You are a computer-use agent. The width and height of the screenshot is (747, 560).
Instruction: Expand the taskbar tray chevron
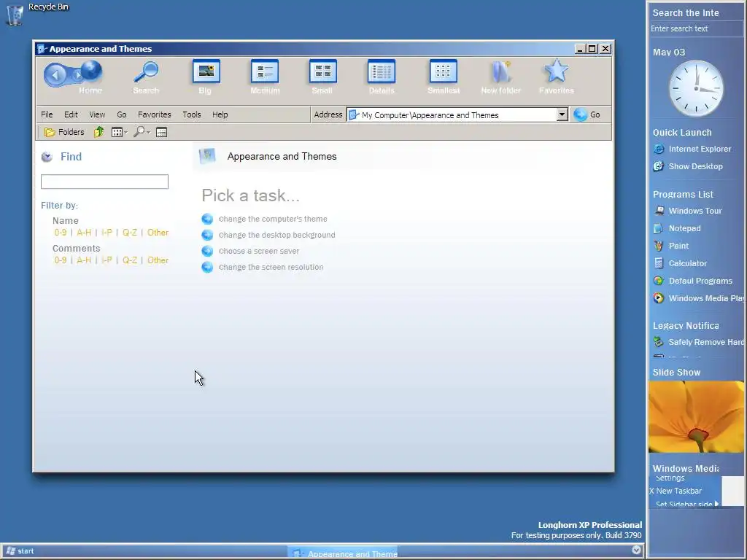click(x=636, y=550)
